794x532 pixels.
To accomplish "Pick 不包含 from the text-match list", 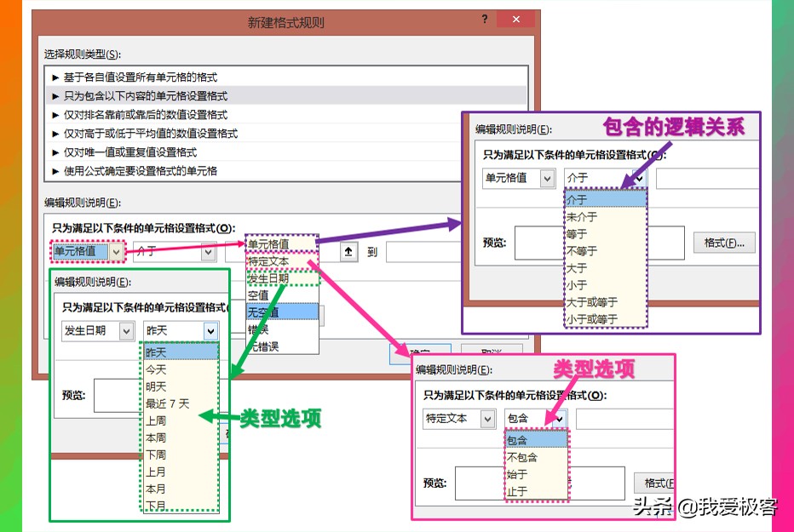I will [537, 458].
